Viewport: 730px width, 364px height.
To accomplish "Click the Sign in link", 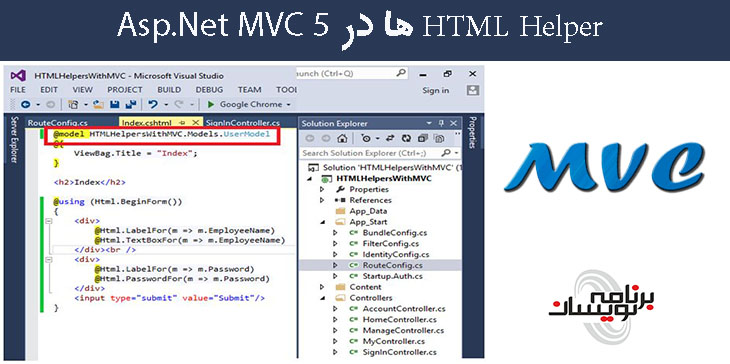I will pos(436,90).
